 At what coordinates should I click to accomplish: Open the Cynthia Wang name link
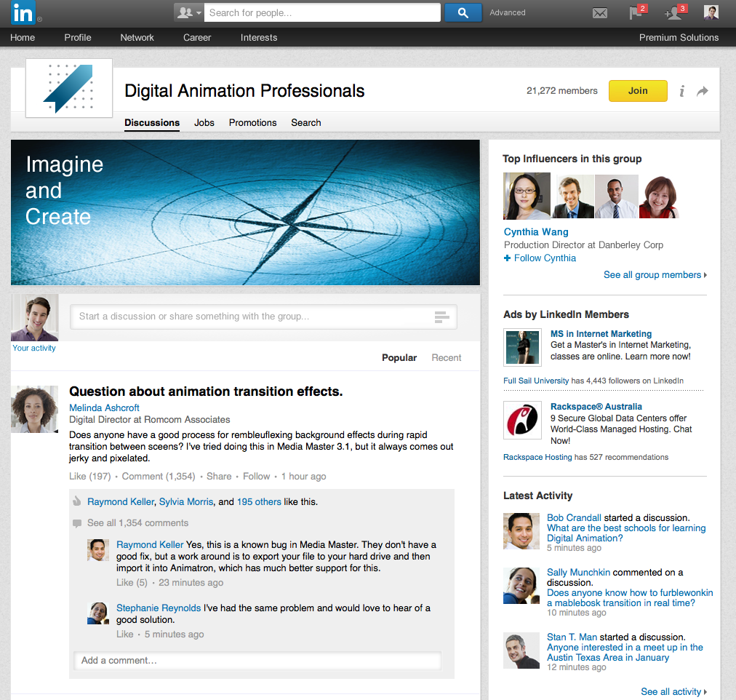[536, 232]
